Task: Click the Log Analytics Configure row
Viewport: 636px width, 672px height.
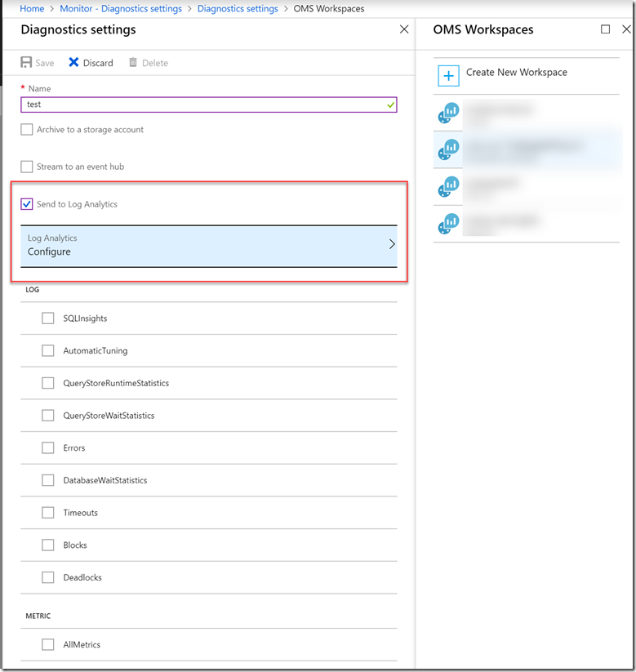Action: [x=209, y=246]
